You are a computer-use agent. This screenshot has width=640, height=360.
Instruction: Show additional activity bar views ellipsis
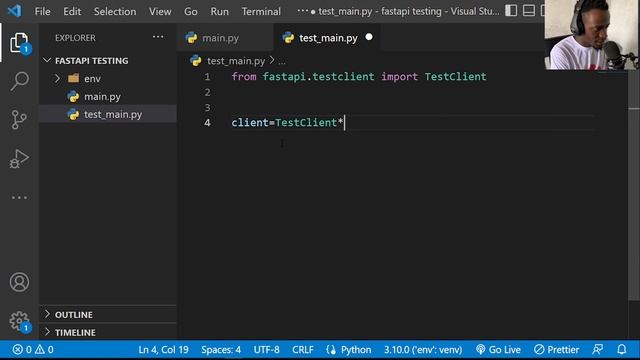(x=19, y=198)
